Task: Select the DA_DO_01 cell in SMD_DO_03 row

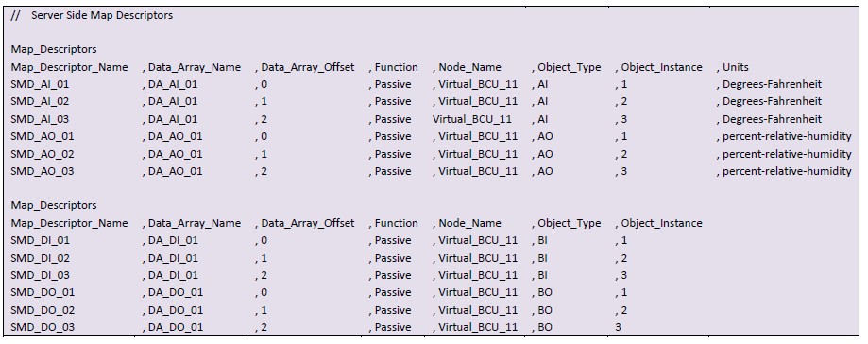Action: pos(176,327)
